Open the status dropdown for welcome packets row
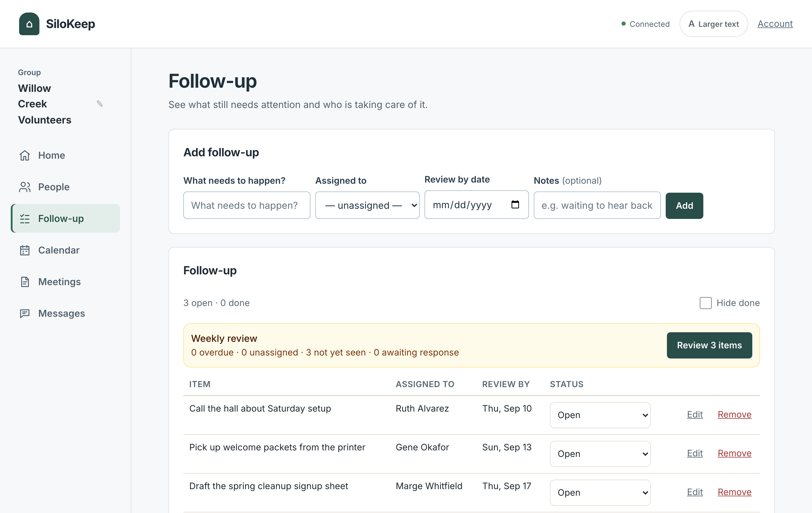This screenshot has height=513, width=812. [600, 454]
